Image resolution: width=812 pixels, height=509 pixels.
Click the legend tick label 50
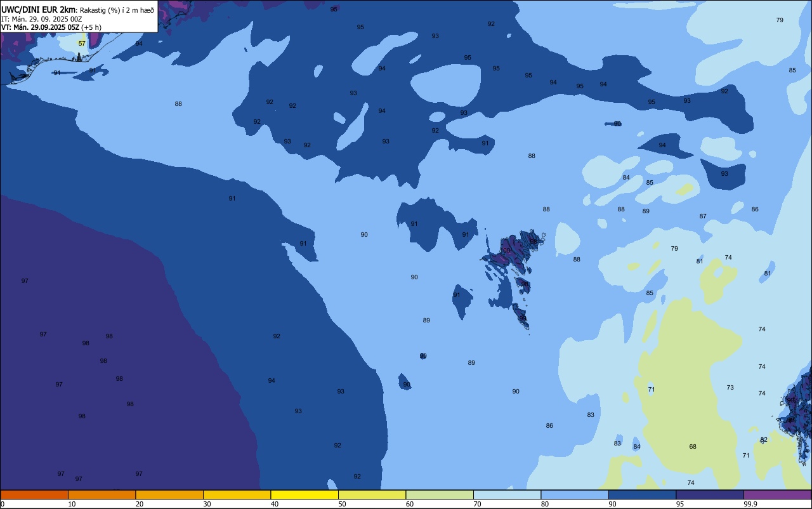(x=343, y=504)
